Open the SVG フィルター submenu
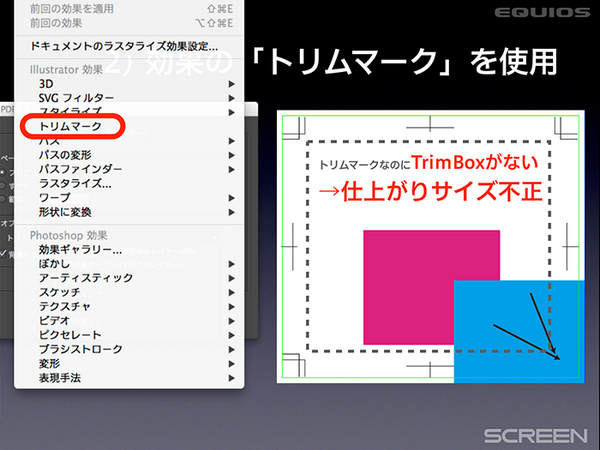The image size is (600, 450). (x=129, y=98)
